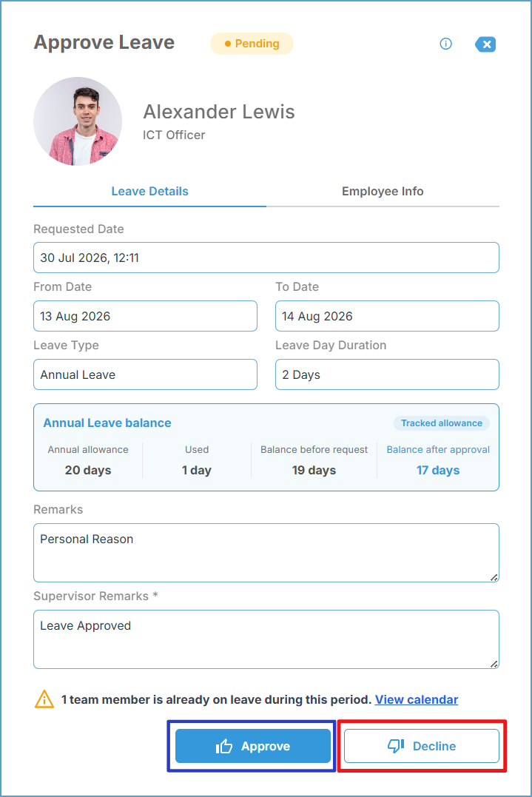Viewport: 532px width, 797px height.
Task: Select the Leave Details tab
Action: pos(150,191)
